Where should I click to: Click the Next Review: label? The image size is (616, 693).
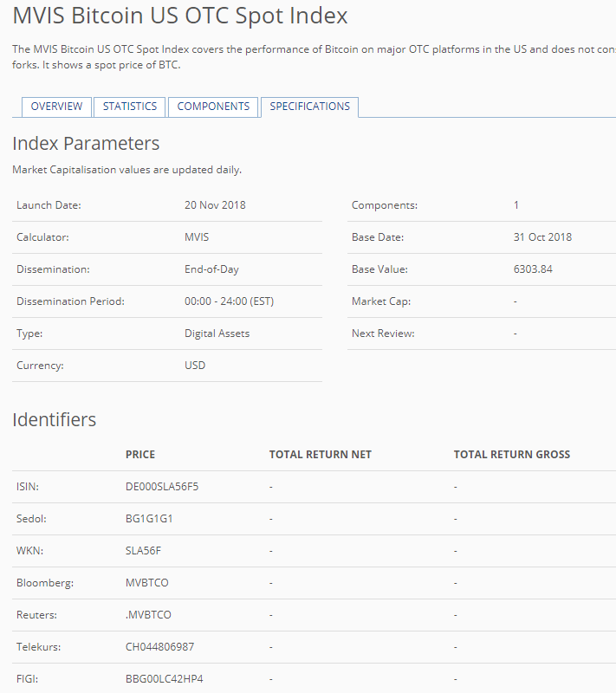(x=383, y=334)
